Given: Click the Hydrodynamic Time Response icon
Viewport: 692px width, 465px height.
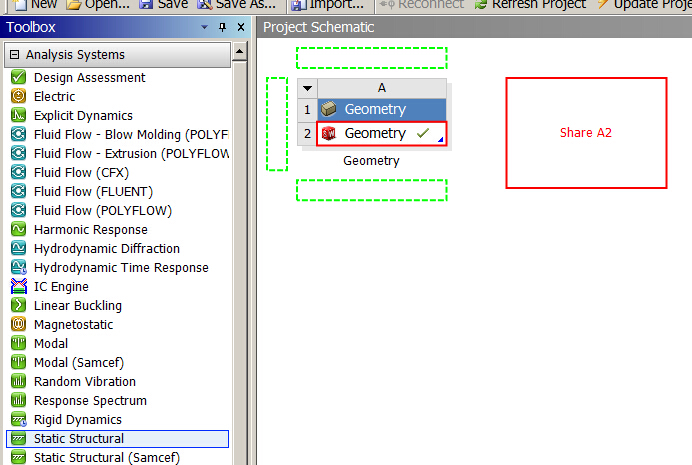Looking at the screenshot, I should [x=18, y=267].
